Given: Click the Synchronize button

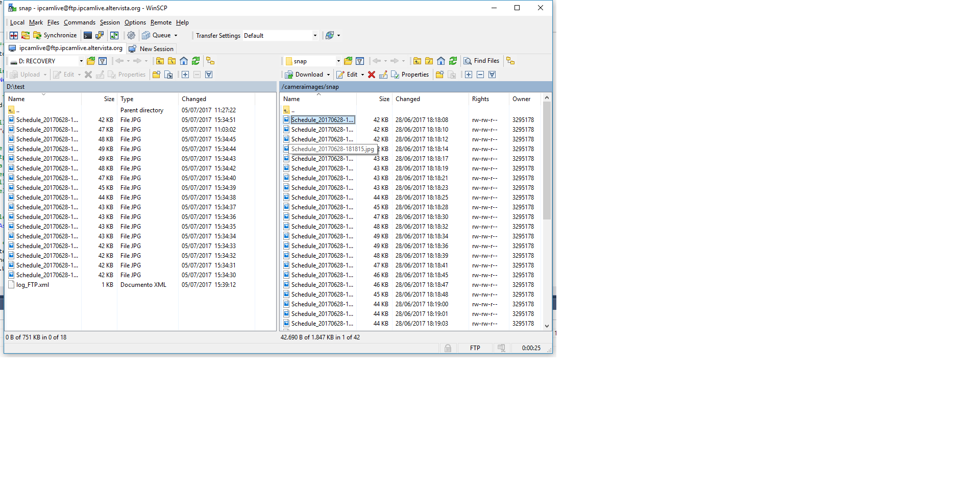Looking at the screenshot, I should pyautogui.click(x=55, y=35).
